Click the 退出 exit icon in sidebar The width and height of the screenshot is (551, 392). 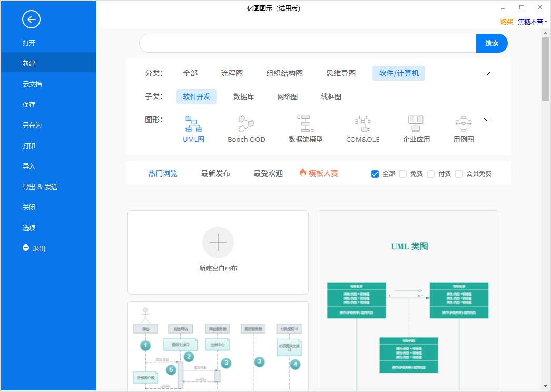(26, 248)
